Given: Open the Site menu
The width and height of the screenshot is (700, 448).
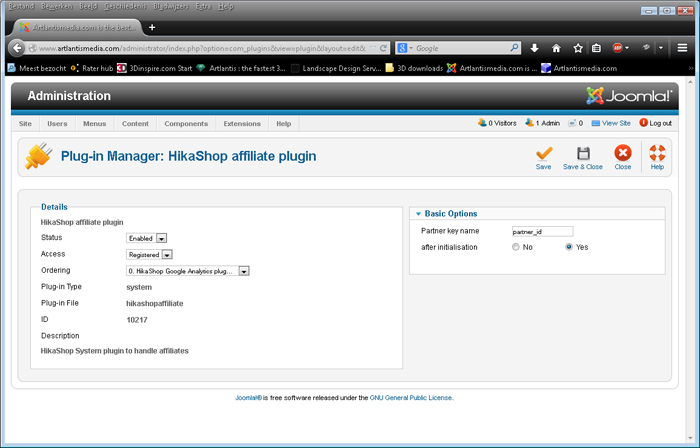Looking at the screenshot, I should pos(25,124).
